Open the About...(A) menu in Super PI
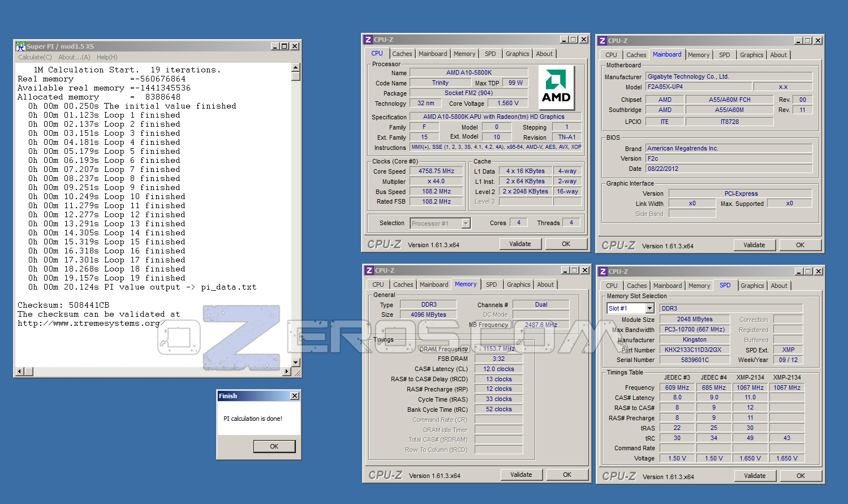Image resolution: width=848 pixels, height=504 pixels. tap(74, 57)
